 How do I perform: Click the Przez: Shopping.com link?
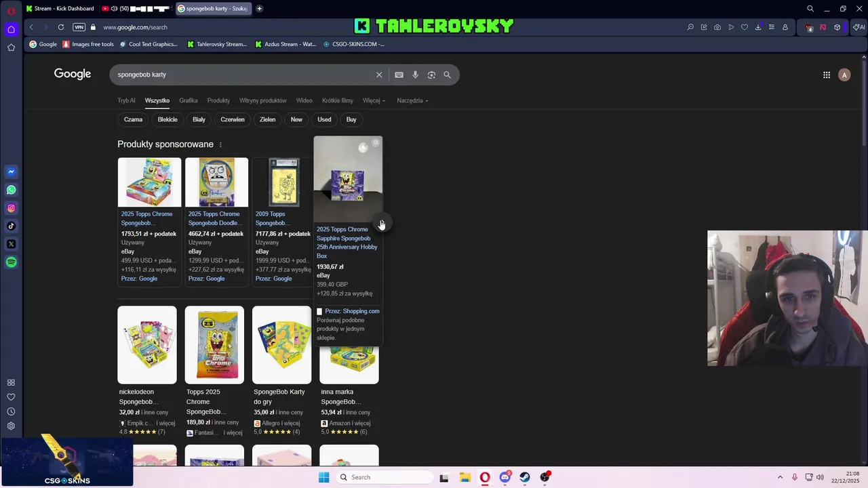tap(352, 311)
